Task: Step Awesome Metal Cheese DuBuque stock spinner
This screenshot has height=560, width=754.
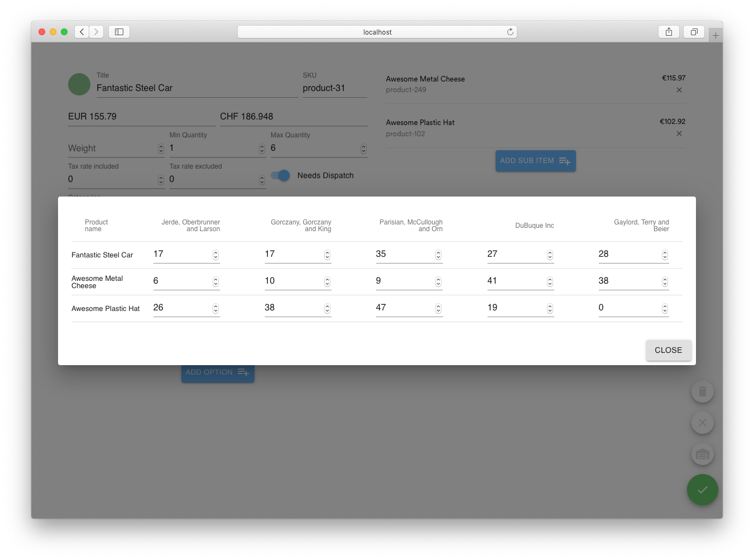Action: 550,282
